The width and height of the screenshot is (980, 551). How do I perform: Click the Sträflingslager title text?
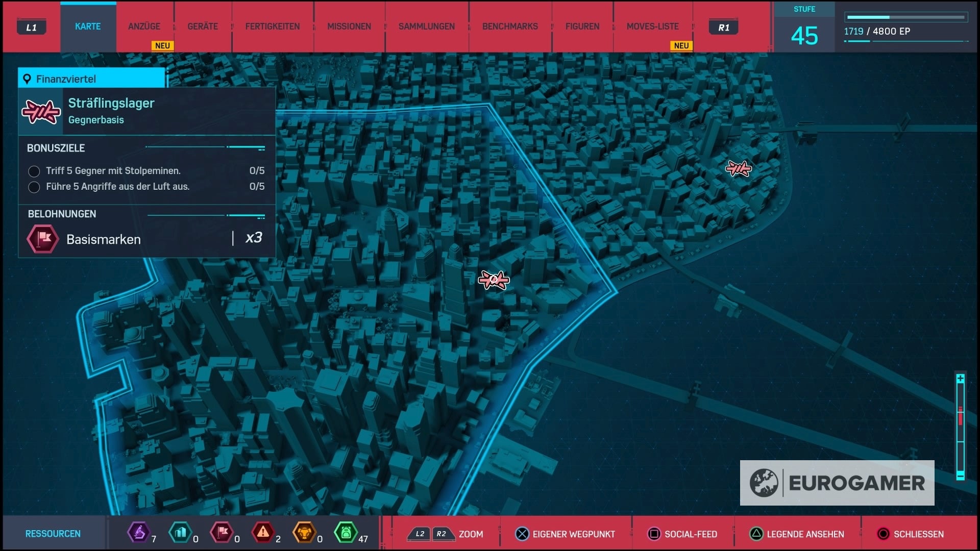(x=111, y=103)
